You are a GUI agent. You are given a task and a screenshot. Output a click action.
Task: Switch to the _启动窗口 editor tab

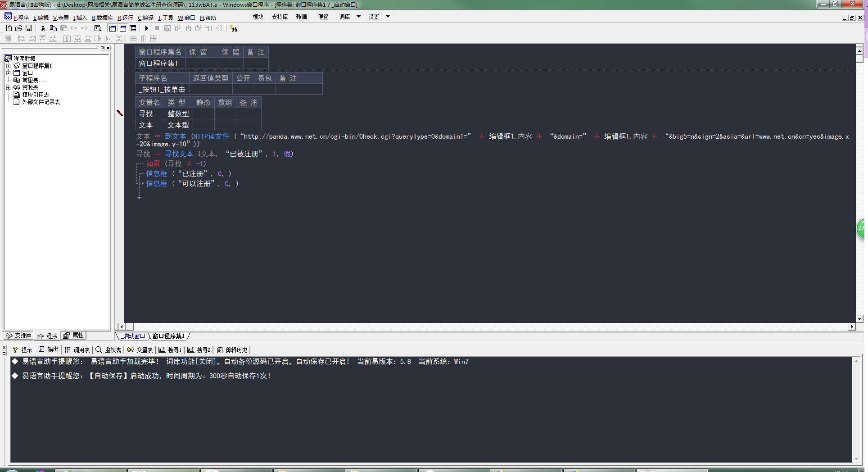point(134,336)
